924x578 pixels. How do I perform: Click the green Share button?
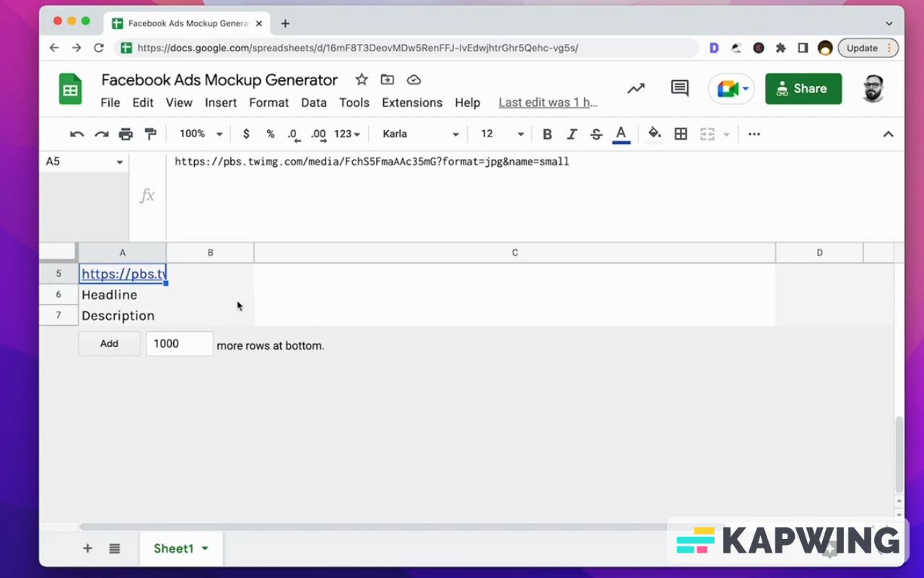tap(803, 89)
